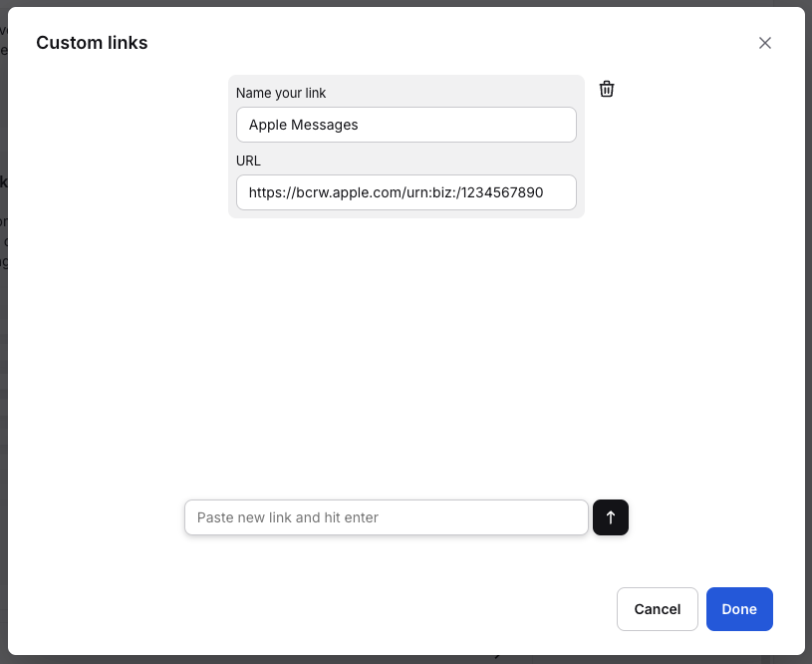The width and height of the screenshot is (812, 664).
Task: Click the word "Messages" in the name field
Action: coord(325,125)
